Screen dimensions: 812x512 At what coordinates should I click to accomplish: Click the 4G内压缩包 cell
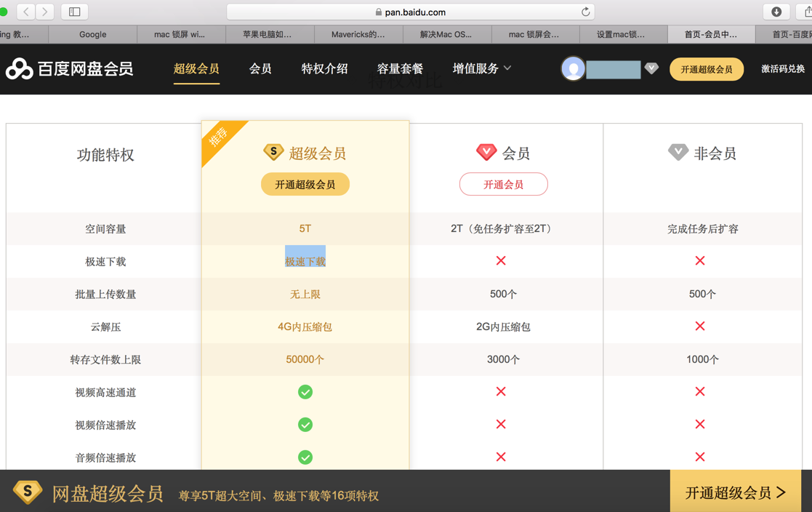pos(305,327)
